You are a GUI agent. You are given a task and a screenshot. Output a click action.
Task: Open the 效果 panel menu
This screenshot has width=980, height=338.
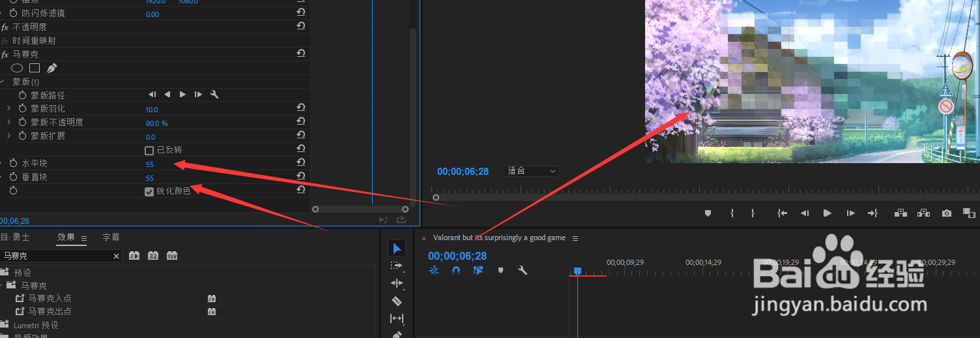coord(84,238)
